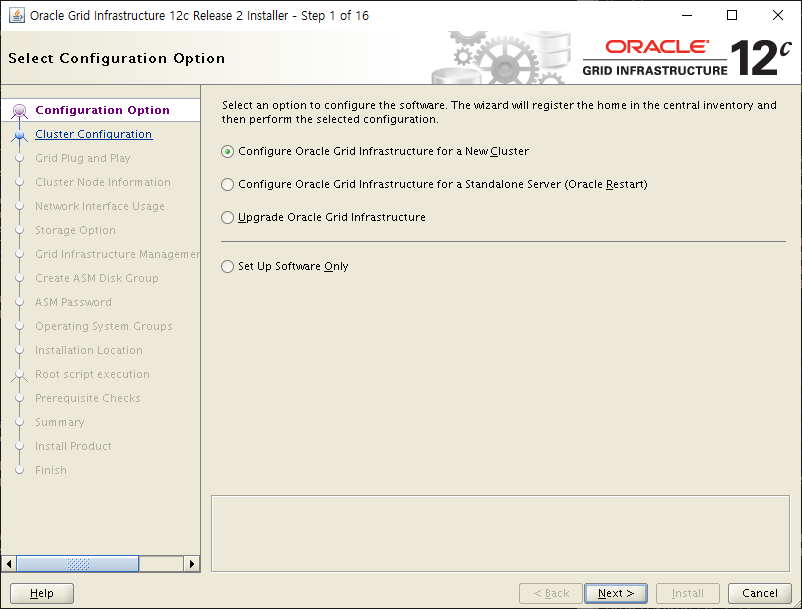This screenshot has width=802, height=609.
Task: Click the Grid Infrastructure Management step text
Action: (118, 254)
